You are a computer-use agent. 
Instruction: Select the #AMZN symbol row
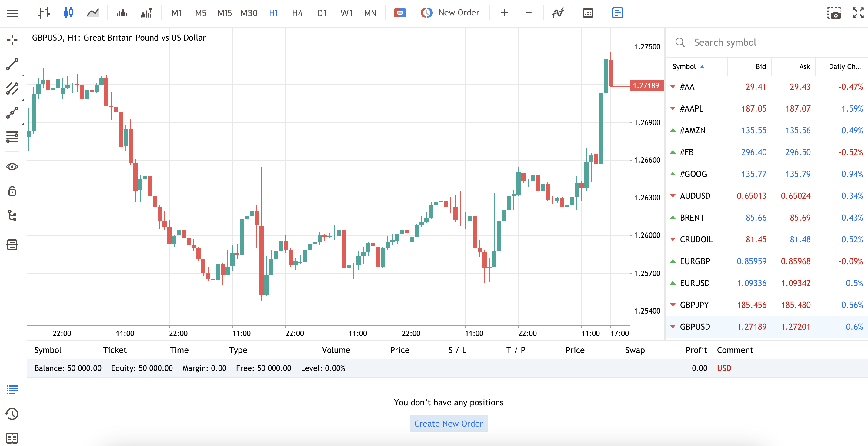point(766,130)
